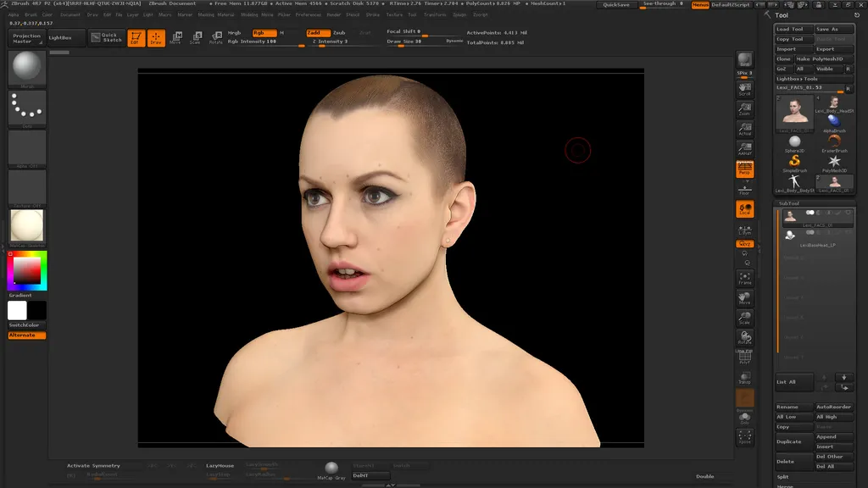This screenshot has height=488, width=868.
Task: Select the Draw mode button
Action: pyautogui.click(x=156, y=38)
